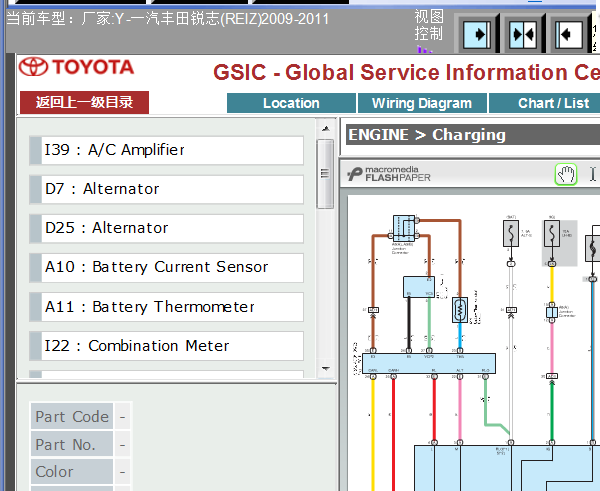Select A11 : Battery Thermometer item
Viewport: 600px width, 491px height.
click(x=166, y=307)
